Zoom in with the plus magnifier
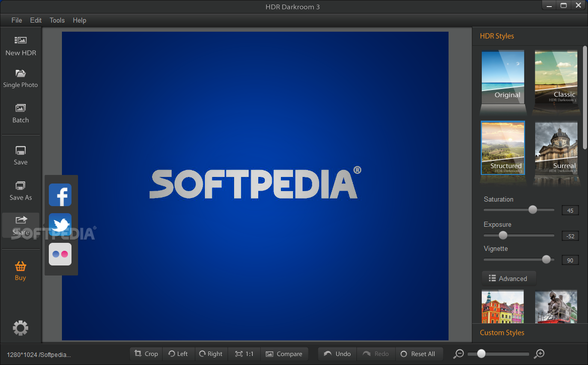588x365 pixels. (539, 354)
